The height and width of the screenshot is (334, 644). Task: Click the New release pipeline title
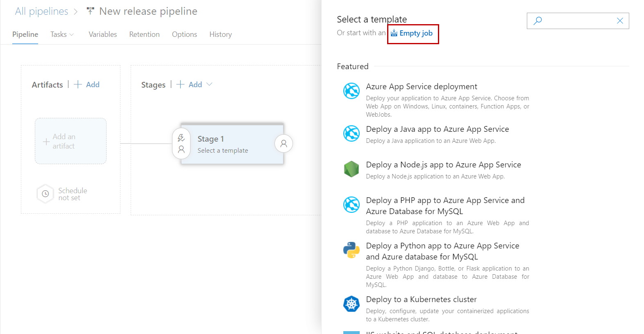[x=148, y=11]
